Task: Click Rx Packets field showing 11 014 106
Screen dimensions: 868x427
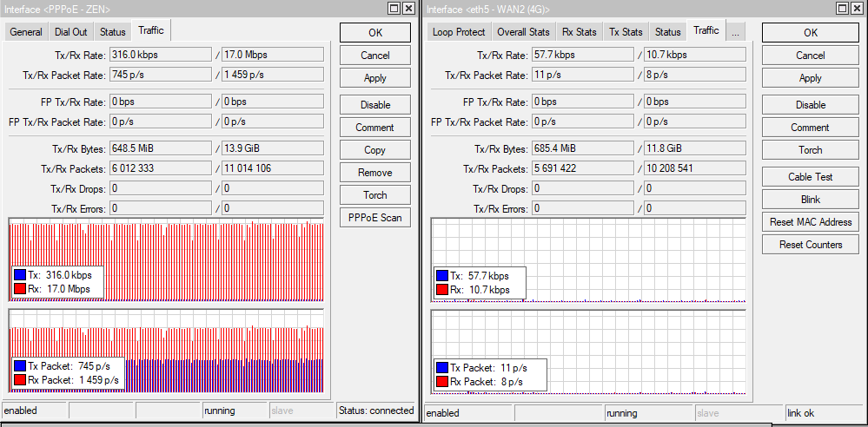Action: 273,168
